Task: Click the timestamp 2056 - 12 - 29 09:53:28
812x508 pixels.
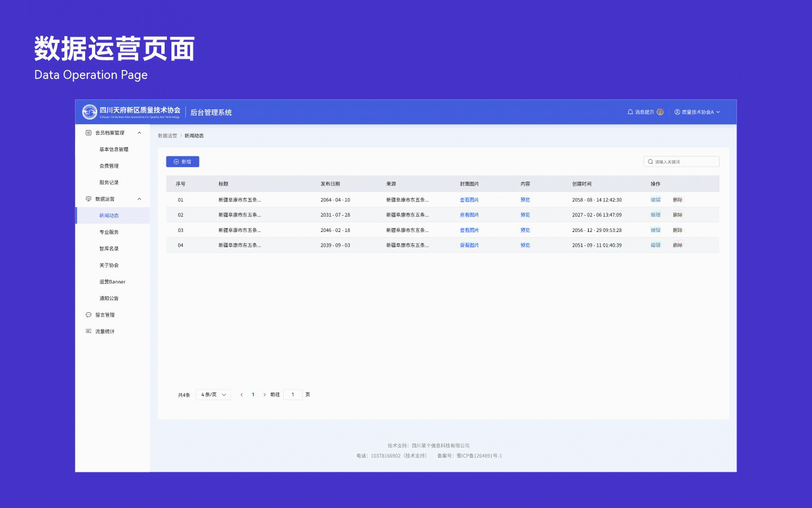Action: click(597, 230)
